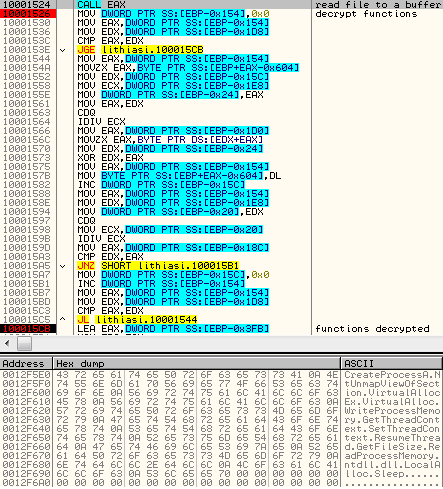This screenshot has height=489, width=443.
Task: Click ASCII text 'WriteProcessMemo' in dump
Action: (392, 411)
